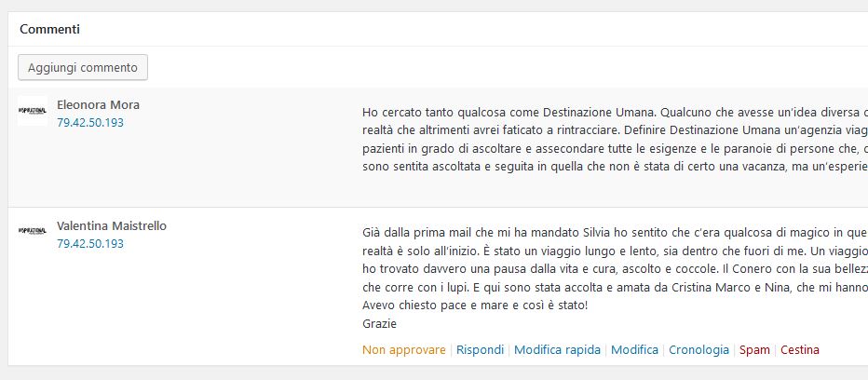This screenshot has height=380, width=868.
Task: Click Eleonora Mora's avatar image
Action: click(33, 111)
